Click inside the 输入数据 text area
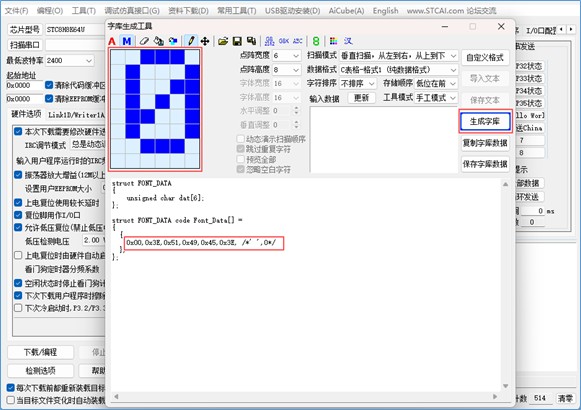Screen dimensions: 581x410 384,140
